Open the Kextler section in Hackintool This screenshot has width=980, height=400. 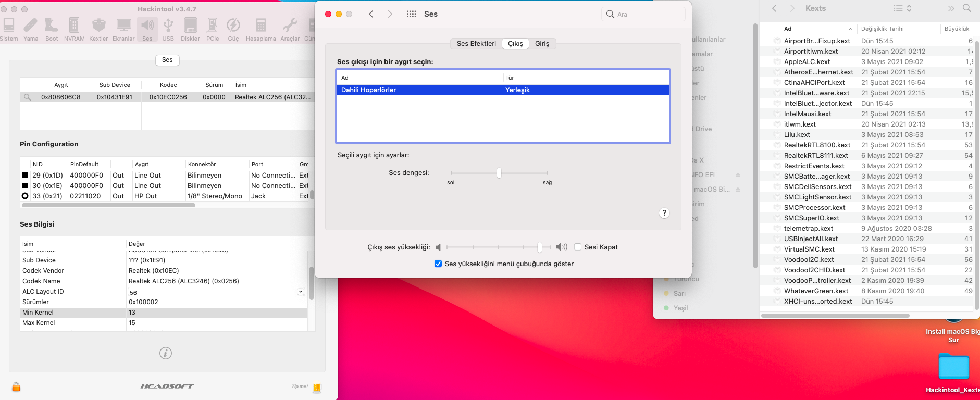click(x=98, y=30)
